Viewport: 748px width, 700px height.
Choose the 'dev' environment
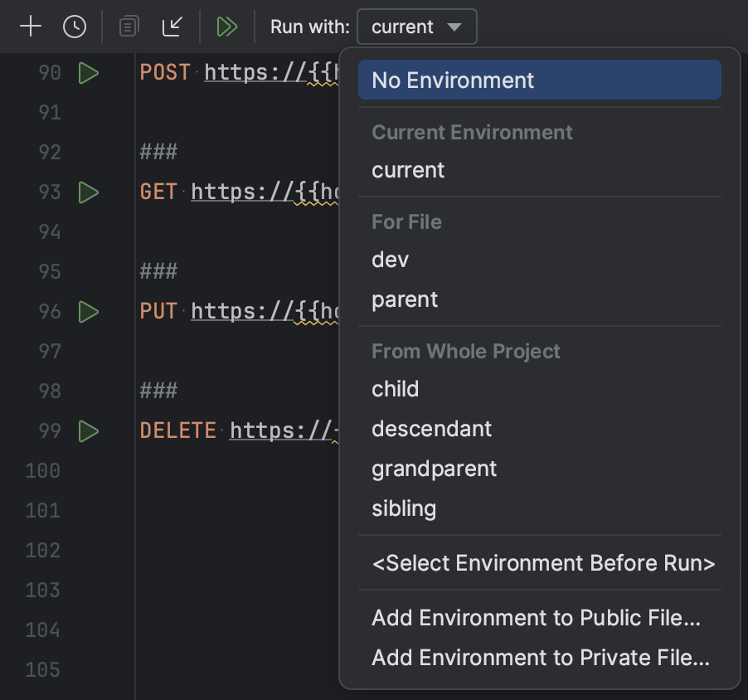390,260
